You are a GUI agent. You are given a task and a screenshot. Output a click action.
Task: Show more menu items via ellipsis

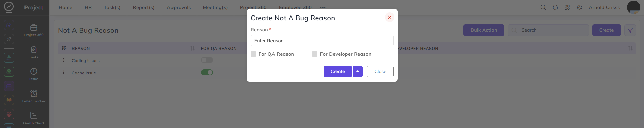[x=323, y=7]
